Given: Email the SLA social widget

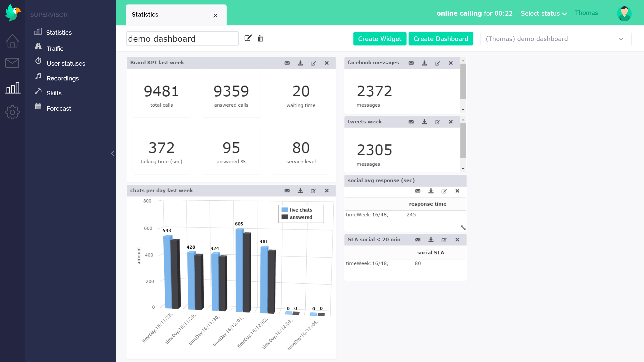Looking at the screenshot, I should 418,240.
